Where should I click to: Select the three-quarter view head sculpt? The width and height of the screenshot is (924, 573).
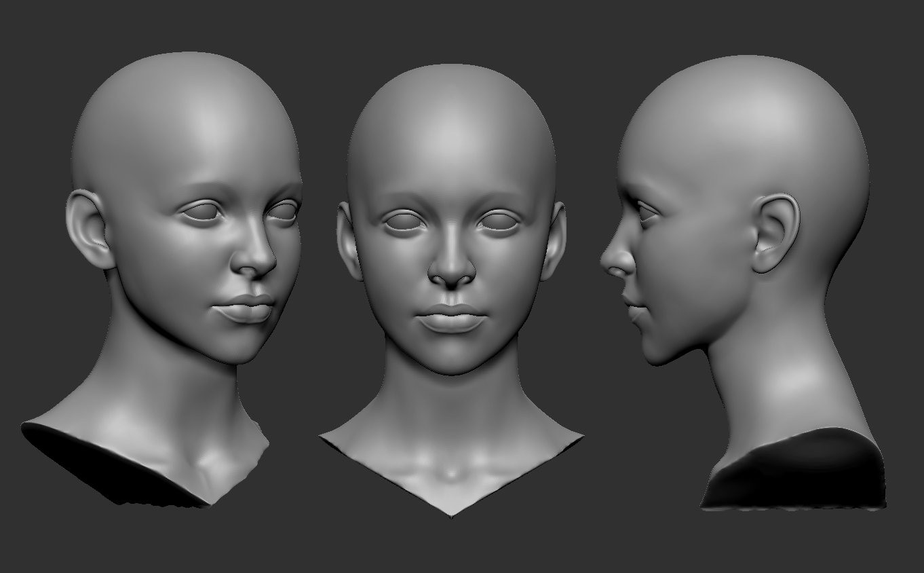point(163,278)
